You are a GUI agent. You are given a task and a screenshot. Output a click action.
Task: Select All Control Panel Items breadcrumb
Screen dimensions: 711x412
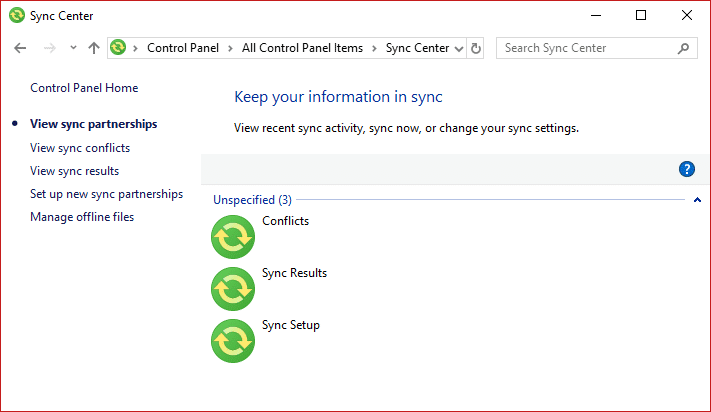pyautogui.click(x=304, y=48)
